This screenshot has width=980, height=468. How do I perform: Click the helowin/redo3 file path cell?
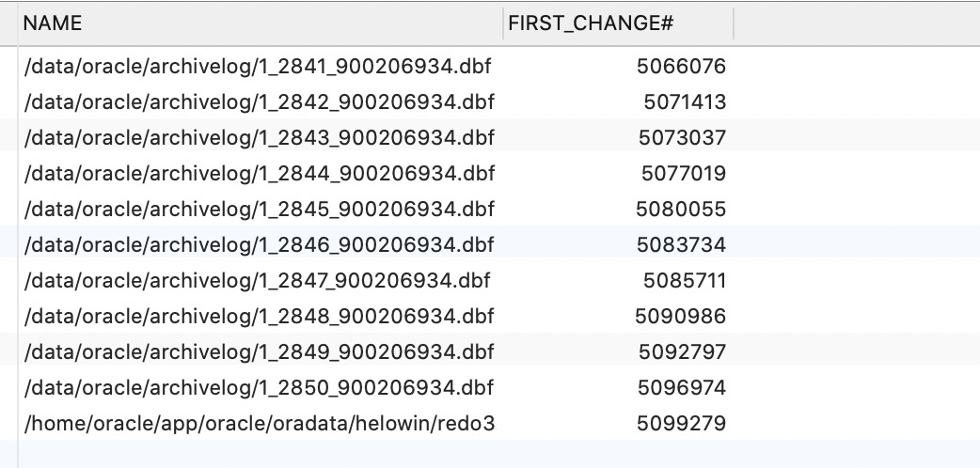click(259, 424)
